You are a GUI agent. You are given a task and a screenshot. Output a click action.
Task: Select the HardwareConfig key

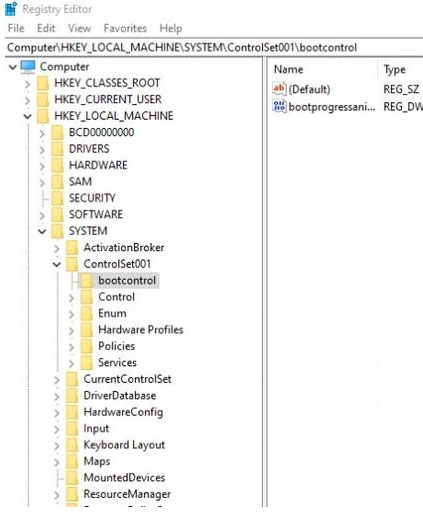coord(123,412)
